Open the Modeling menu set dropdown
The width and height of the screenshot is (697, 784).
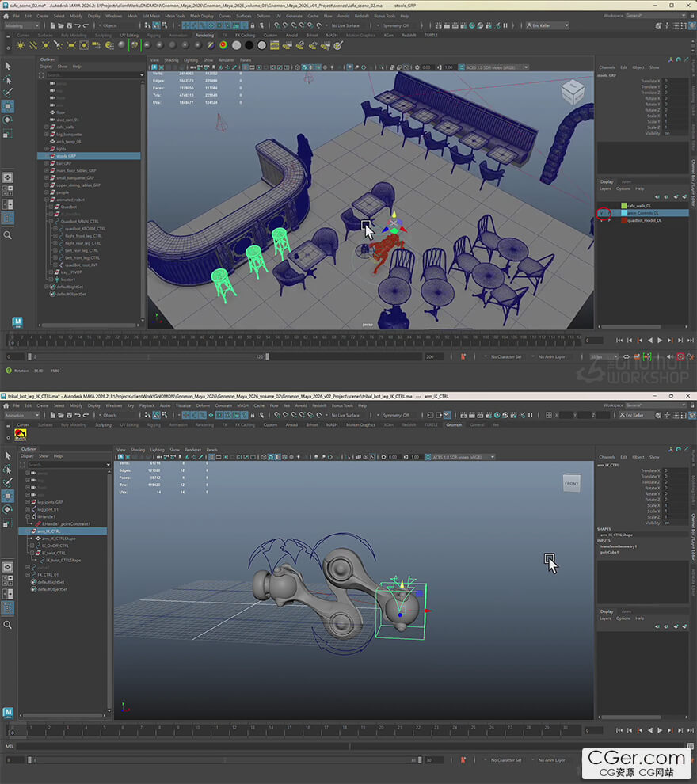[x=24, y=25]
